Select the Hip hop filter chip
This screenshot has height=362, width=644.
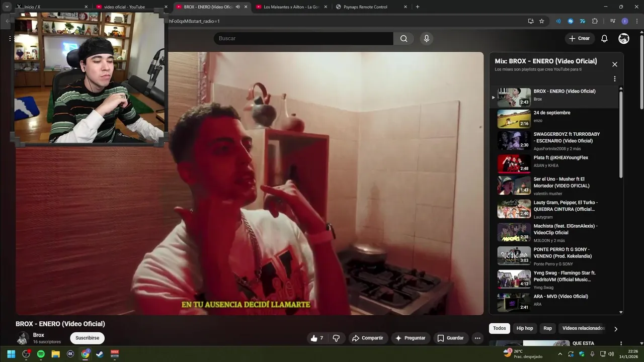pos(524,328)
